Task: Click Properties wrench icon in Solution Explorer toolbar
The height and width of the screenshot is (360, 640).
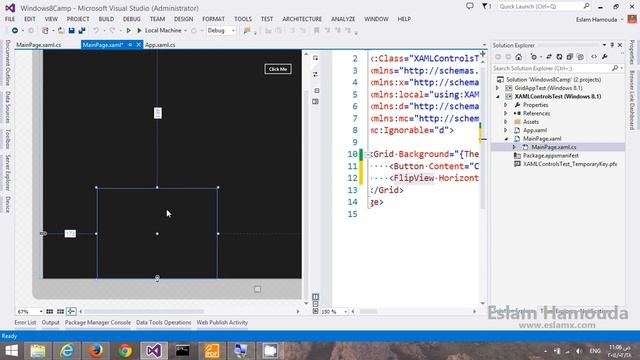Action: tap(604, 57)
